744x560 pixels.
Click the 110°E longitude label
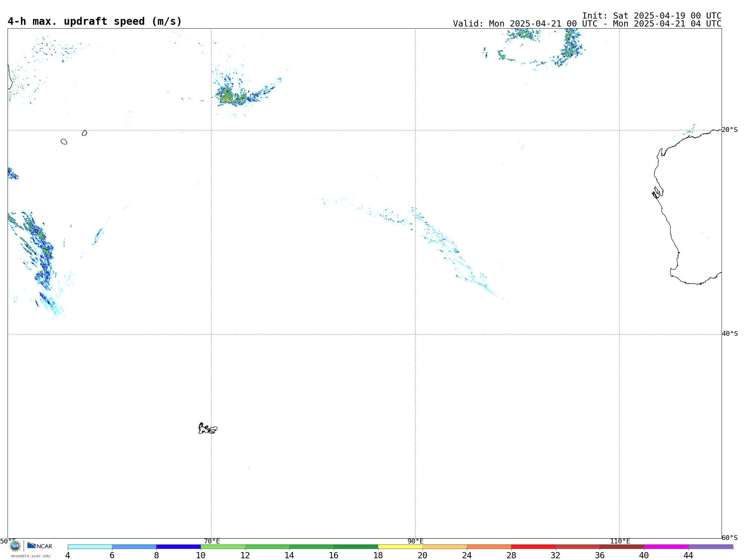point(620,541)
